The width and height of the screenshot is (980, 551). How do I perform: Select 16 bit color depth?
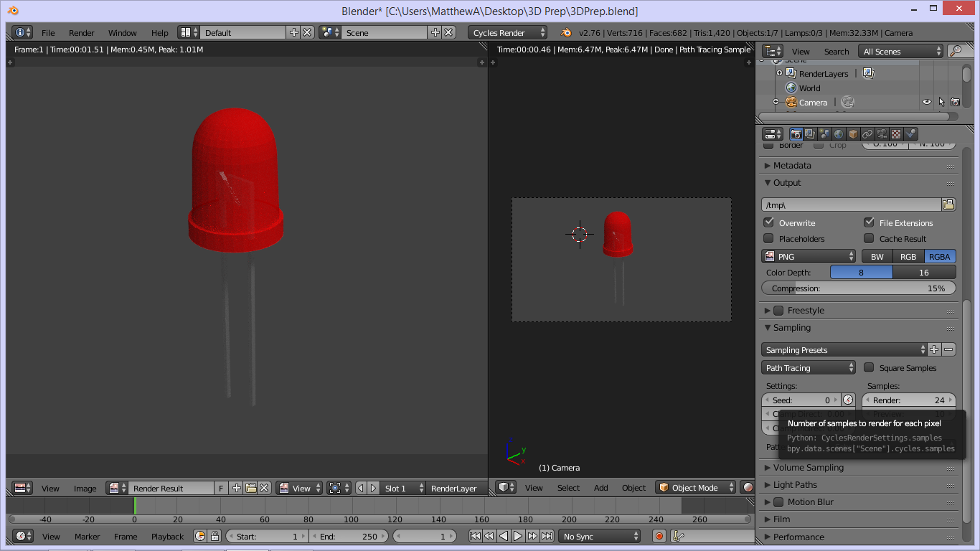point(924,272)
